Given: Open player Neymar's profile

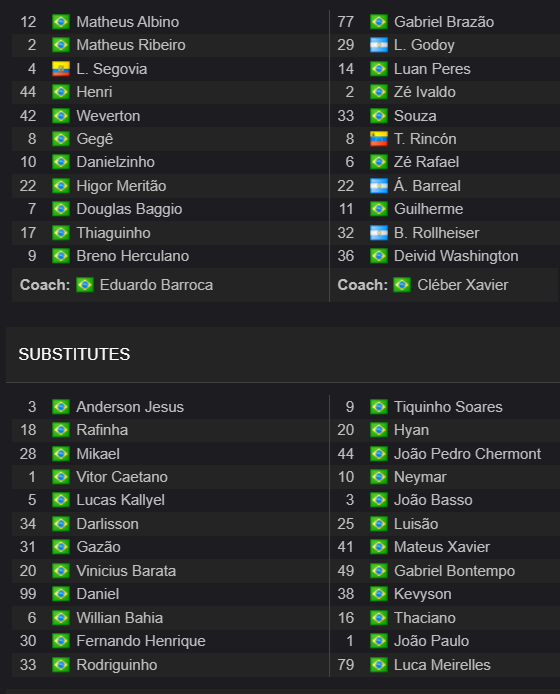Looking at the screenshot, I should coord(420,477).
